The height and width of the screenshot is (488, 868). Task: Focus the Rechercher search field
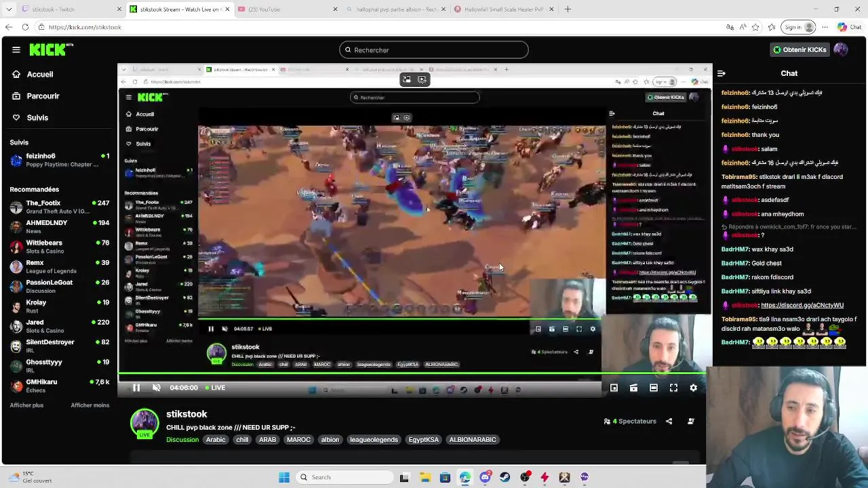point(434,50)
